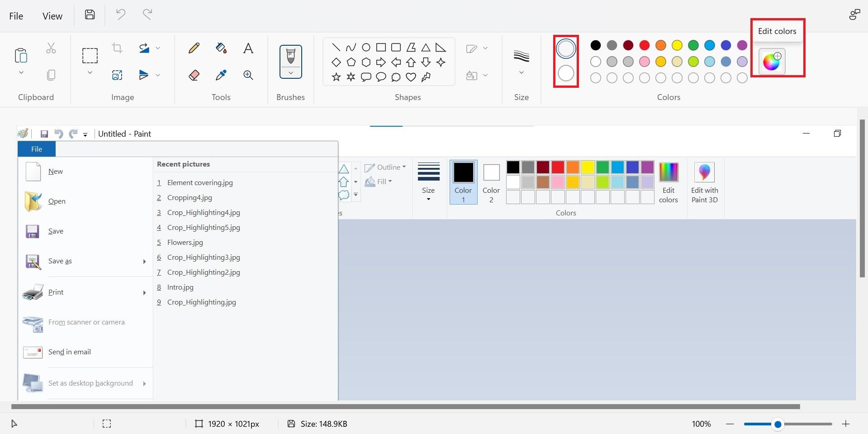The width and height of the screenshot is (868, 434).
Task: Click Edit with Paint 3D
Action: point(704,181)
